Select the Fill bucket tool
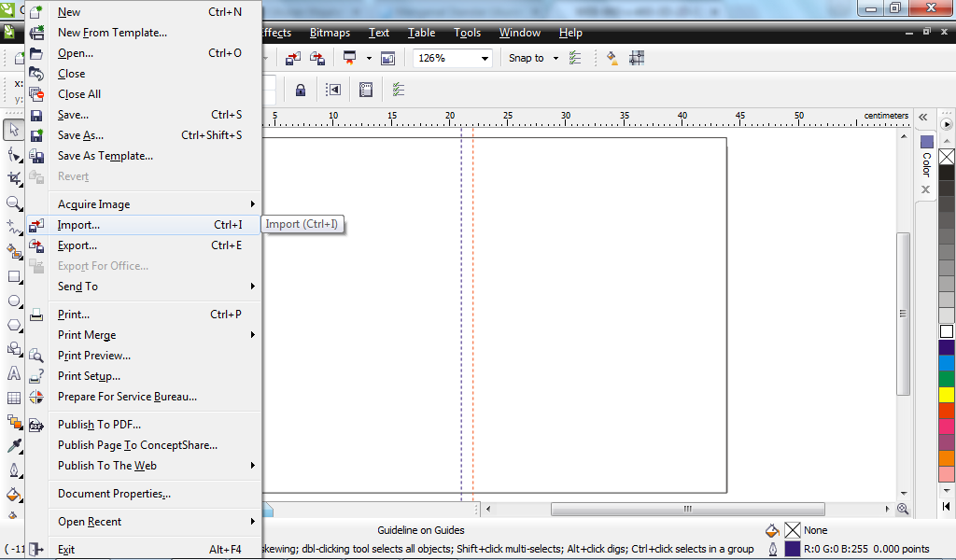The image size is (956, 560). [13, 494]
